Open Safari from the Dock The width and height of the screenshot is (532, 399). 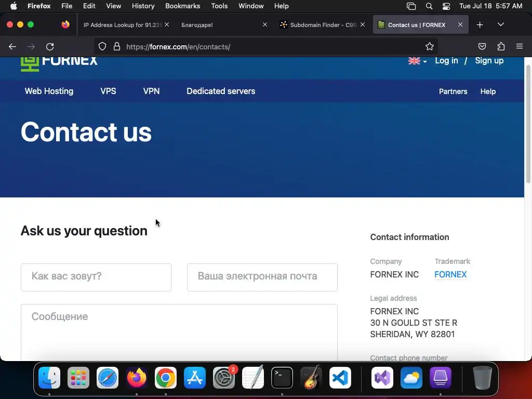click(108, 378)
